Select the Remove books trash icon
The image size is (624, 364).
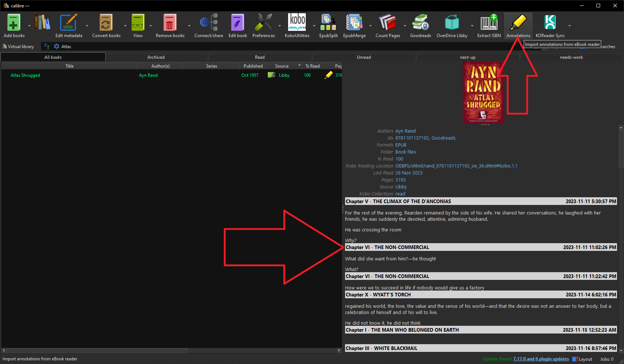click(x=170, y=23)
